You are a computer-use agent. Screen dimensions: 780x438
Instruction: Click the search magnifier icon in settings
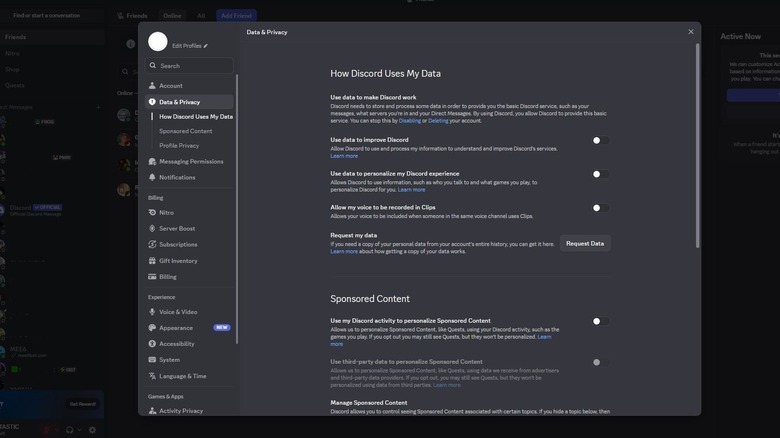pyautogui.click(x=153, y=66)
